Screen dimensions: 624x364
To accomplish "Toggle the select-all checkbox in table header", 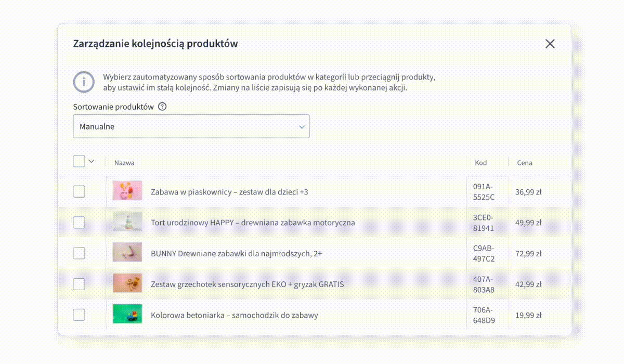I will [x=79, y=161].
